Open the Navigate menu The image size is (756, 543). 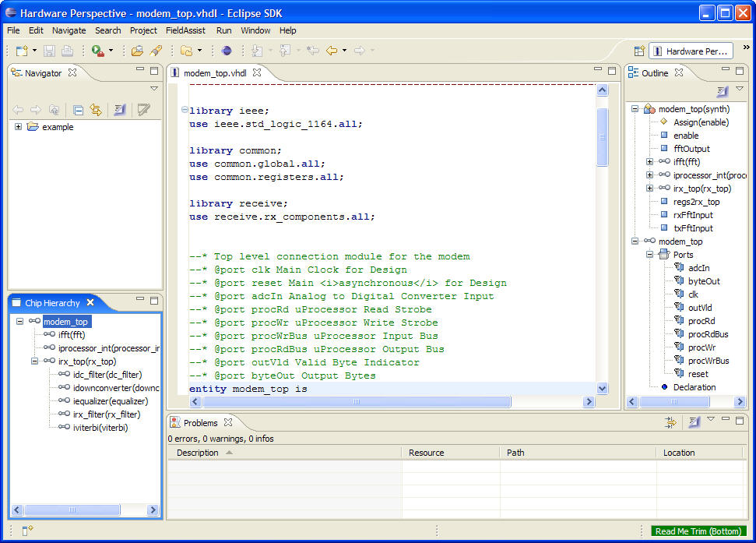tap(69, 30)
